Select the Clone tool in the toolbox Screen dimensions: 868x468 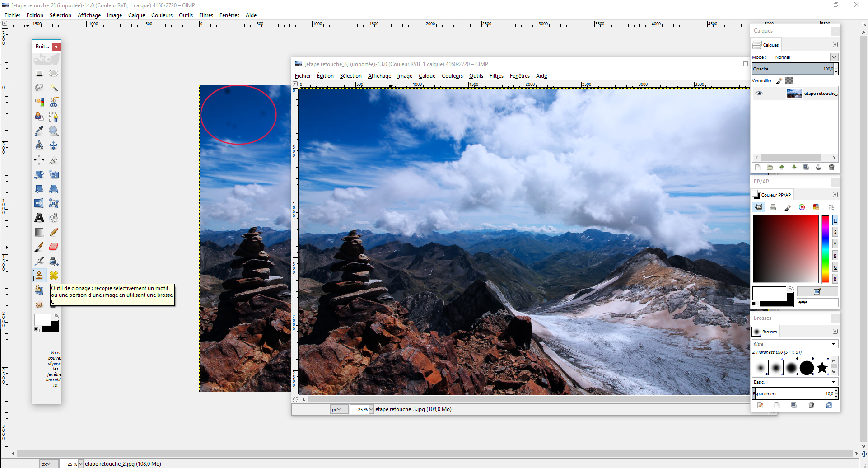(39, 275)
